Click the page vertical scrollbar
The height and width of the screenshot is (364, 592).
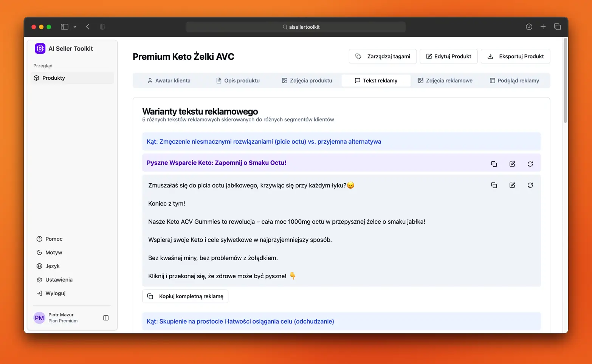coord(565,80)
